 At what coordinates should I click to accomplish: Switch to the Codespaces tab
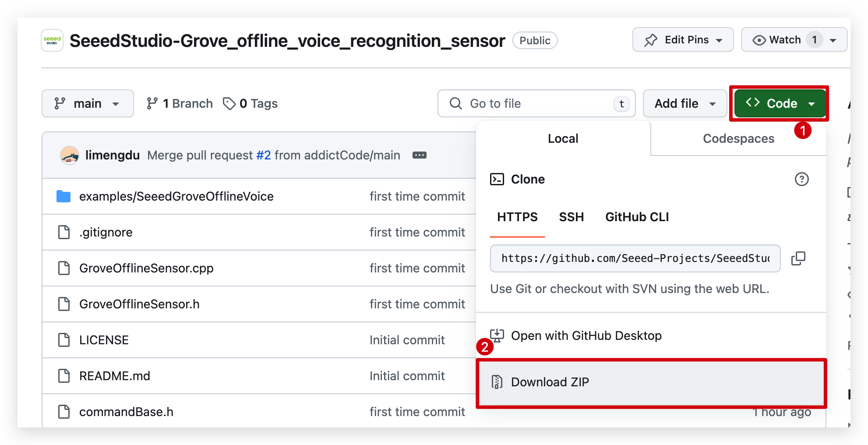click(738, 138)
